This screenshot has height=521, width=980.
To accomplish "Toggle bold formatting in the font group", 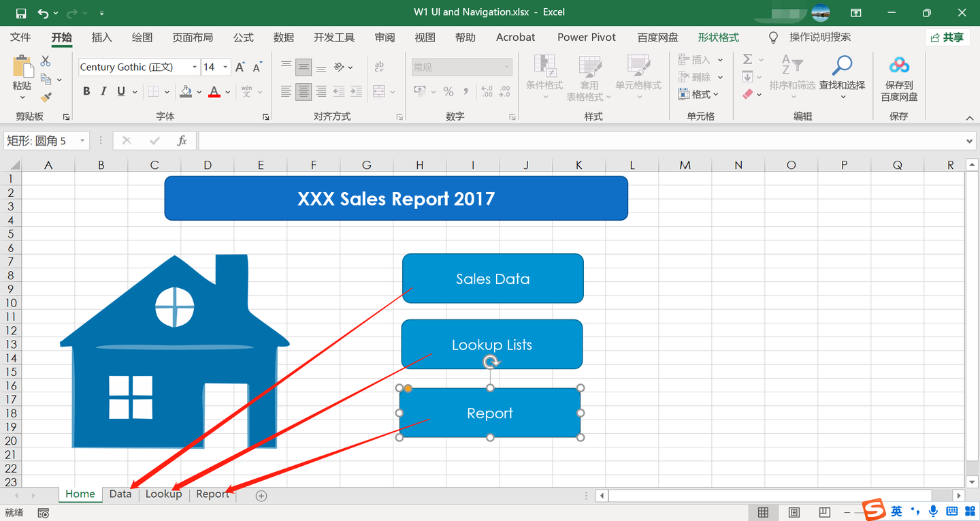I will [x=86, y=91].
